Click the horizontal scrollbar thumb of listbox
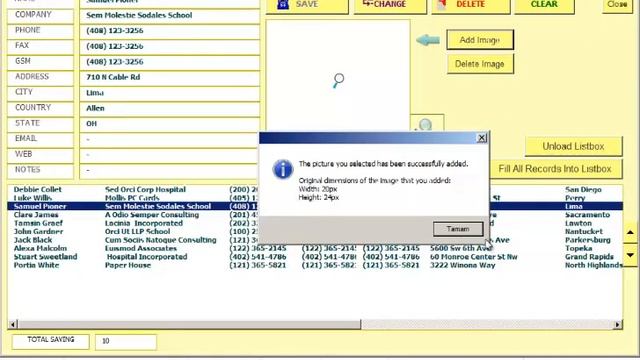The width and height of the screenshot is (640, 360). tap(189, 324)
